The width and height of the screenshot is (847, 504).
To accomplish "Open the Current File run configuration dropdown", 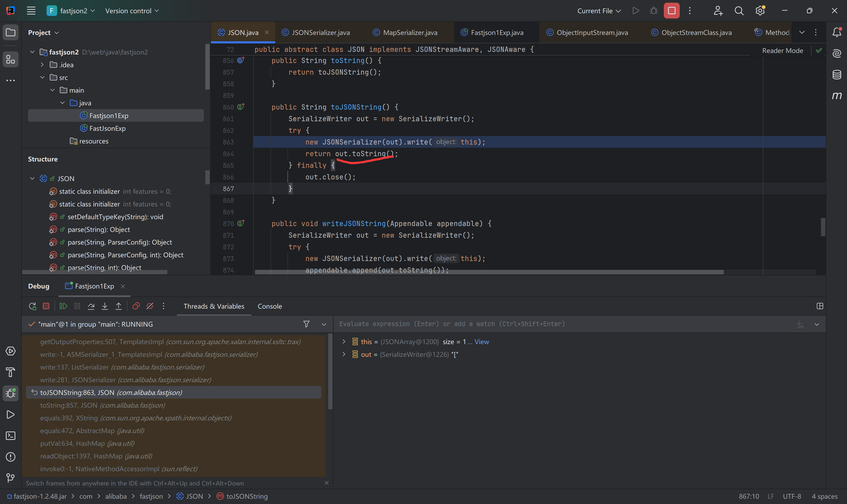I will click(599, 11).
